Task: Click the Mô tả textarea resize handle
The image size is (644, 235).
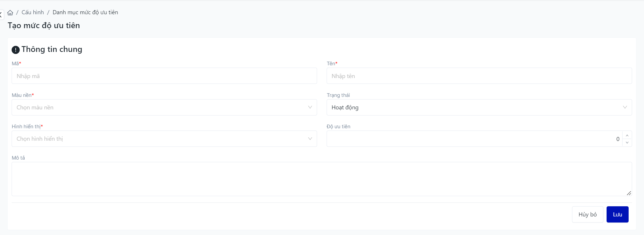Action: (x=629, y=193)
